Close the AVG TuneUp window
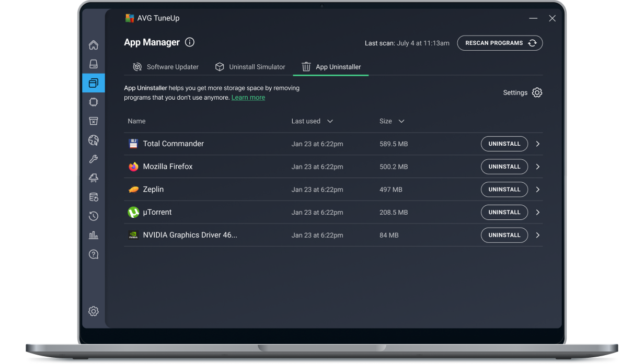This screenshot has width=644, height=364. (x=552, y=18)
